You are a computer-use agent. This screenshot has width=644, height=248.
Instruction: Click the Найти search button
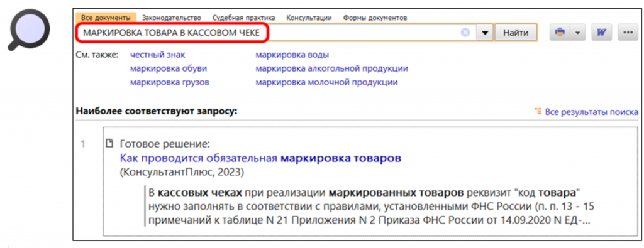[x=516, y=33]
